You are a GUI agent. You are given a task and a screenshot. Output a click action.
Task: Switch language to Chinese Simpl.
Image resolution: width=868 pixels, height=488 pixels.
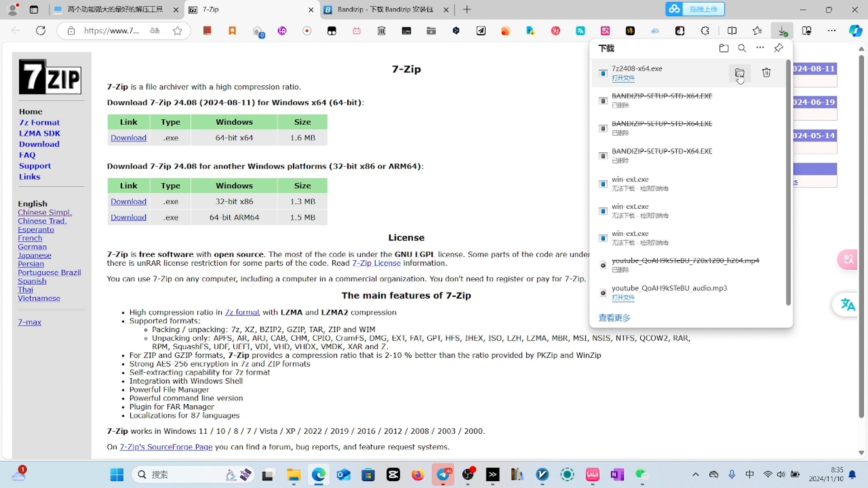pos(45,212)
